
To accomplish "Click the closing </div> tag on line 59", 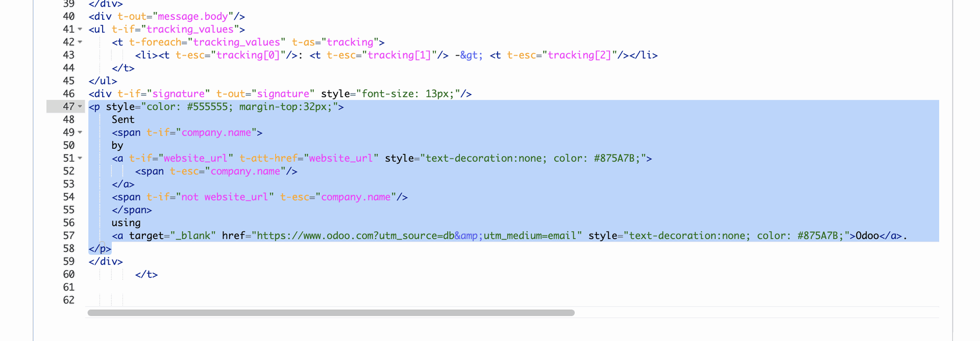I will pos(106,261).
